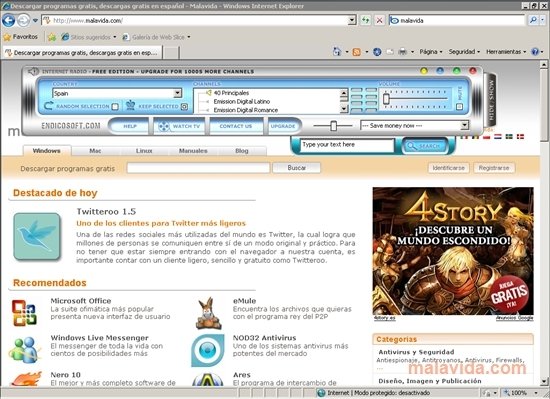
Task: Open the Página menu
Action: click(431, 52)
